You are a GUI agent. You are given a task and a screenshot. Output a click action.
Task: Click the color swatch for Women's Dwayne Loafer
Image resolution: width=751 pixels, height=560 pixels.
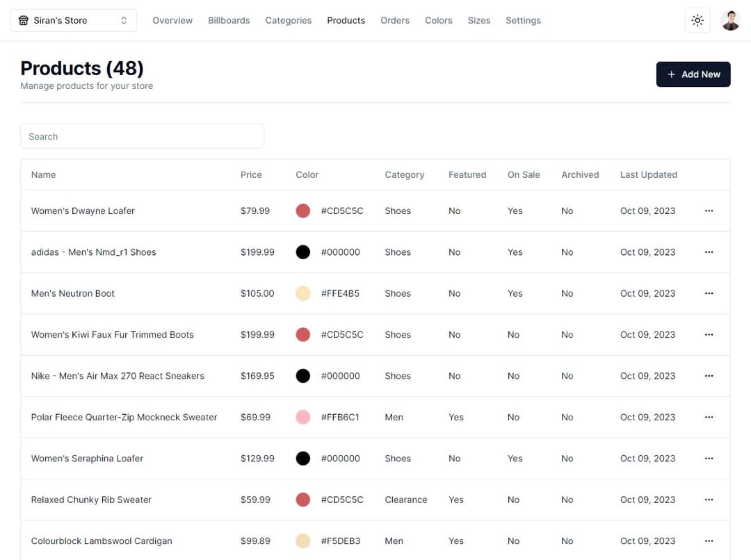point(302,211)
